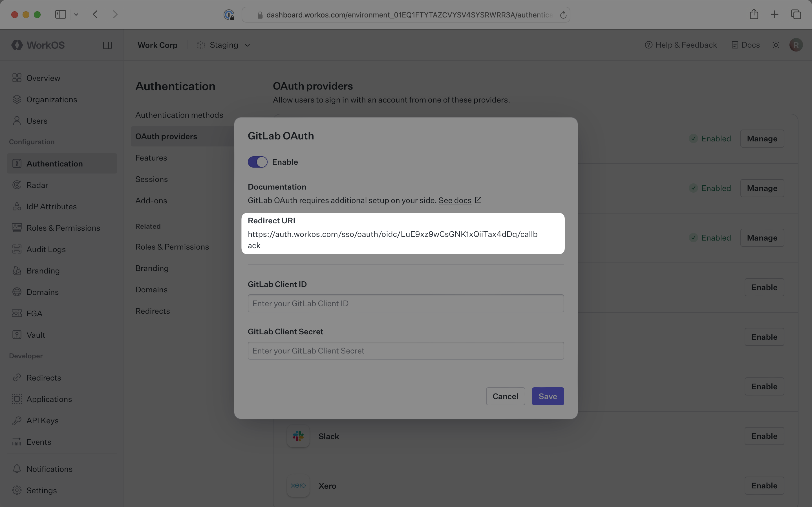Screen dimensions: 812x507
Task: Select the Sessions tab
Action: (151, 179)
